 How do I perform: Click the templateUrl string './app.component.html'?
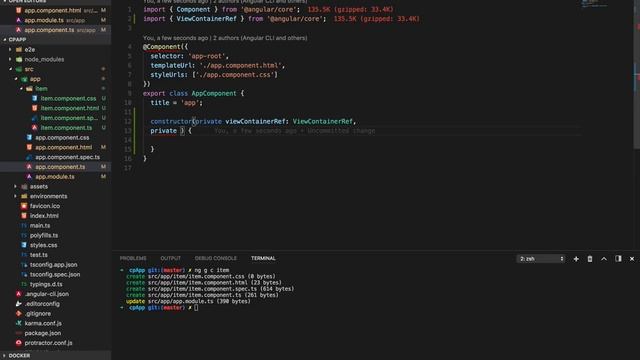(240, 65)
